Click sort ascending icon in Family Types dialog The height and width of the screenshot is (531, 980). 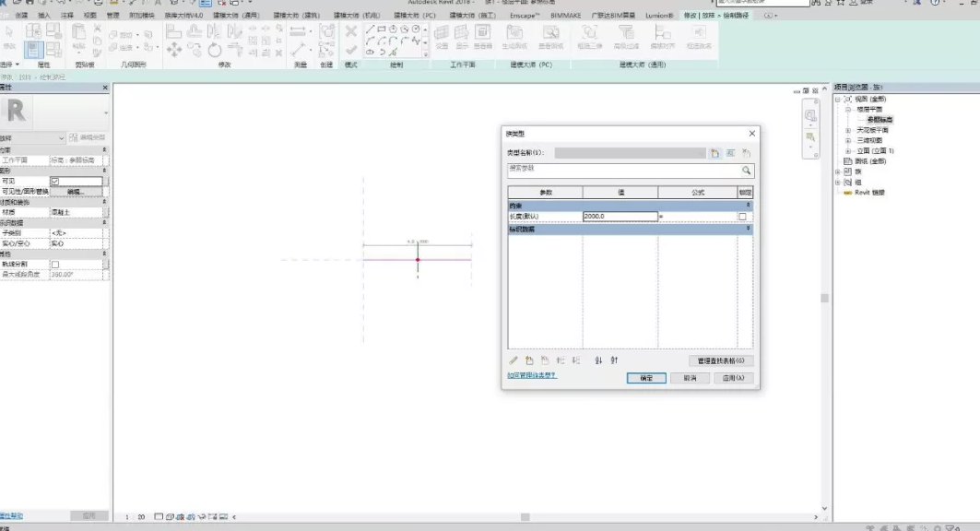pyautogui.click(x=598, y=360)
